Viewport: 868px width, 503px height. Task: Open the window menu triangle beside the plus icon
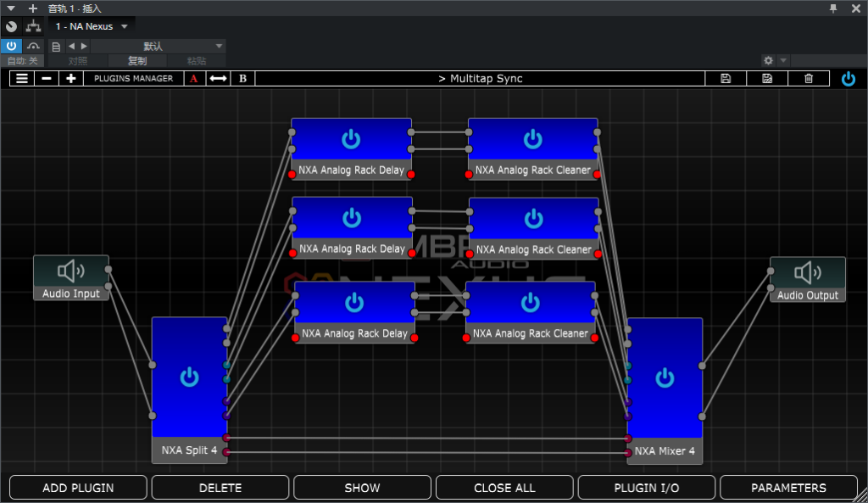click(x=10, y=8)
